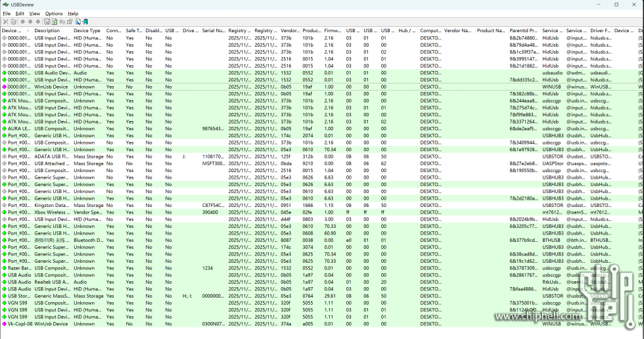Select the Kingston Data Mass Storage row
Image resolution: width=644 pixels, height=339 pixels.
tap(53, 205)
